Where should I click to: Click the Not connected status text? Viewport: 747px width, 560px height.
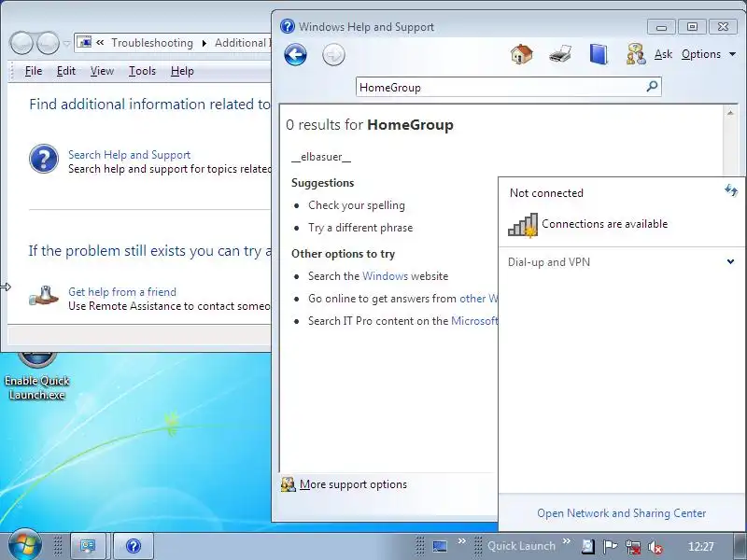click(546, 193)
